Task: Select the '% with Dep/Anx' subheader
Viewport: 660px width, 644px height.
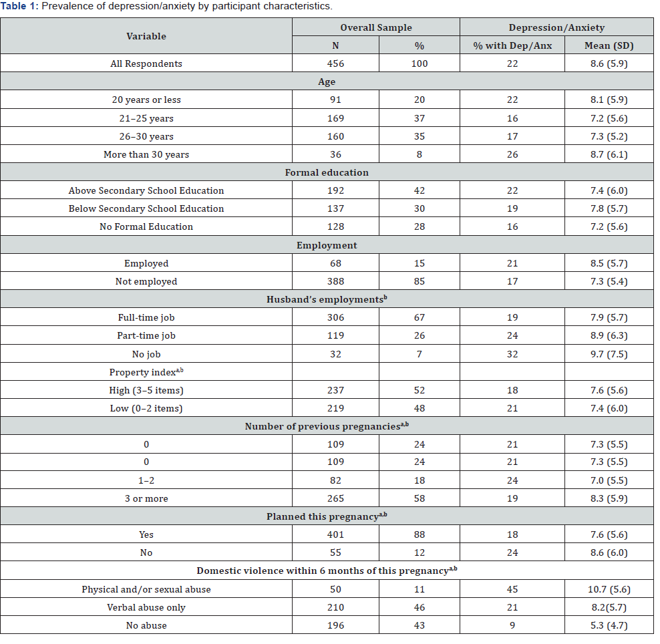Action: 512,45
